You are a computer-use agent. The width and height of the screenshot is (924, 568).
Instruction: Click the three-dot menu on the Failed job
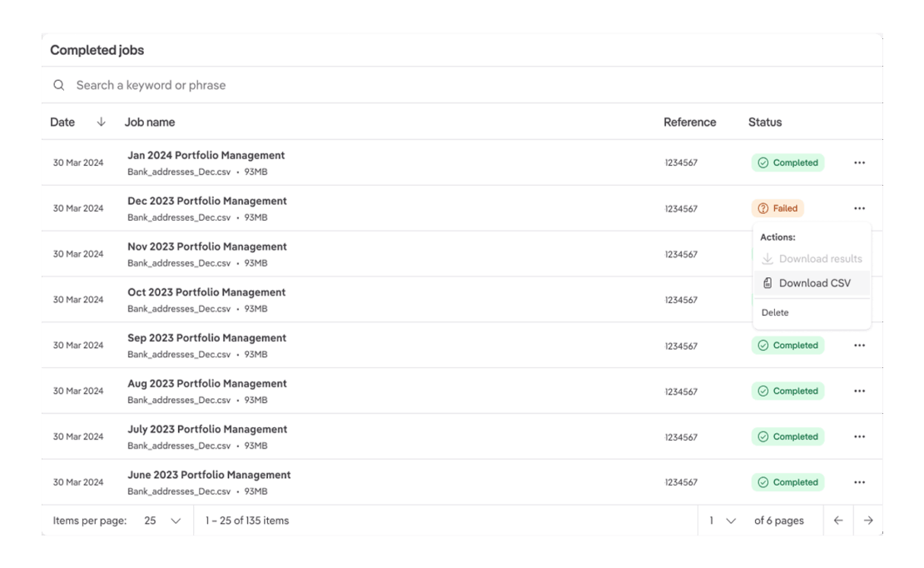859,208
